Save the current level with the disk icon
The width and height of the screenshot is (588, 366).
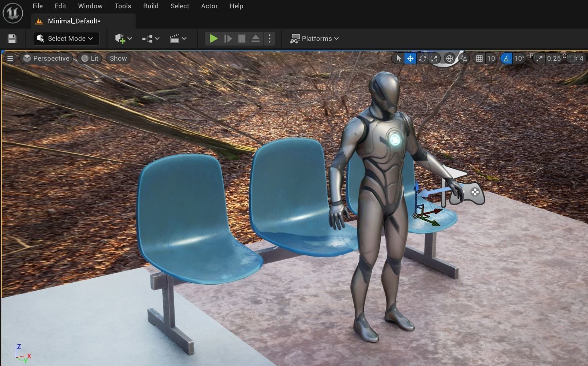point(12,38)
